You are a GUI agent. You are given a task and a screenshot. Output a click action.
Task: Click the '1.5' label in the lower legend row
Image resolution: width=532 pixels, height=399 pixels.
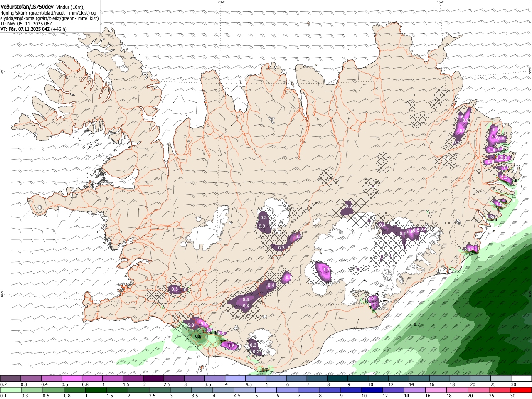(110, 397)
